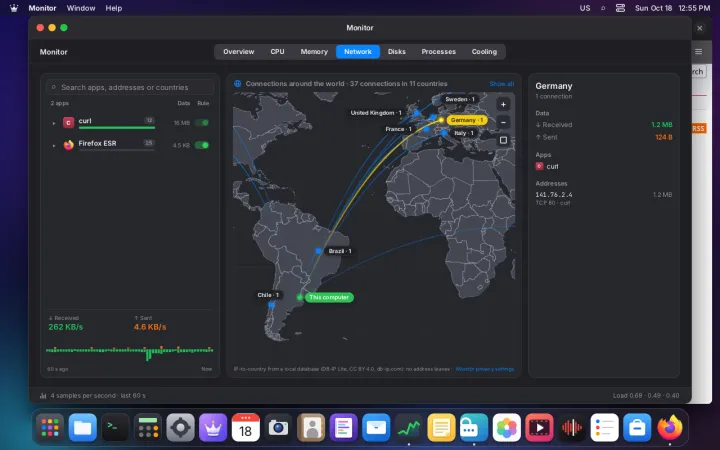The width and height of the screenshot is (720, 450).
Task: Select the Brazil · 1 map label
Action: point(340,251)
